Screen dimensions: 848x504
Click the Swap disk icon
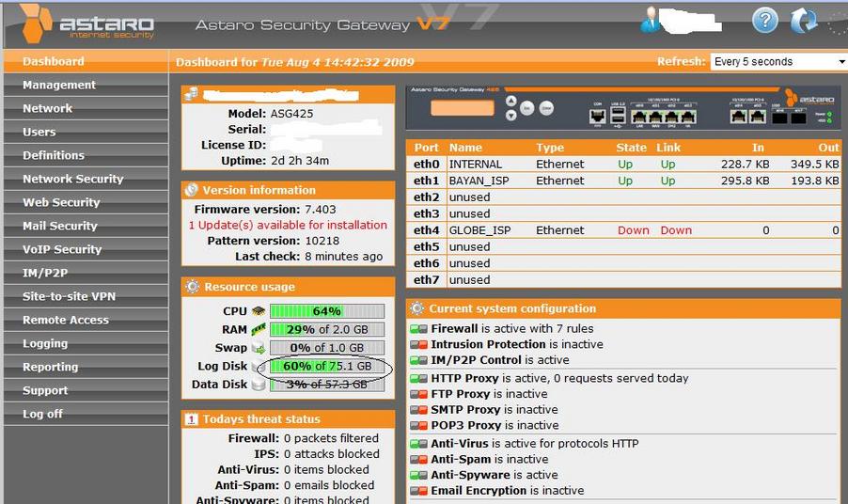tap(259, 348)
